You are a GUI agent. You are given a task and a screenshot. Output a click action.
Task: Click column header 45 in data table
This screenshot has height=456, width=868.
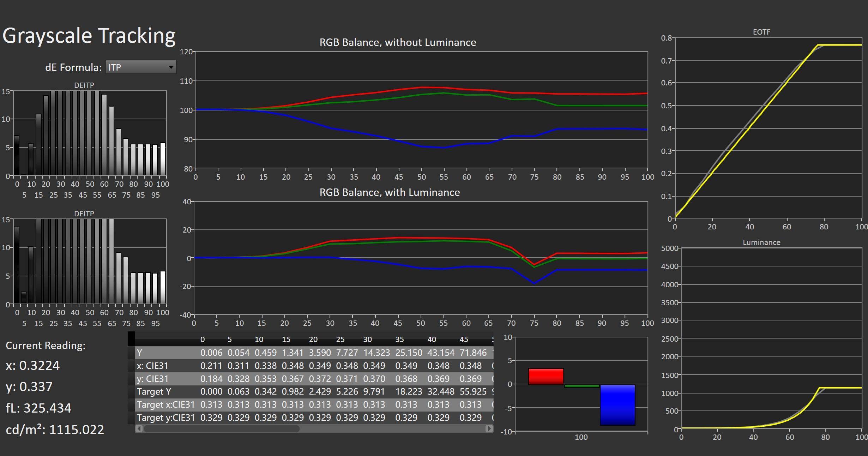[464, 340]
